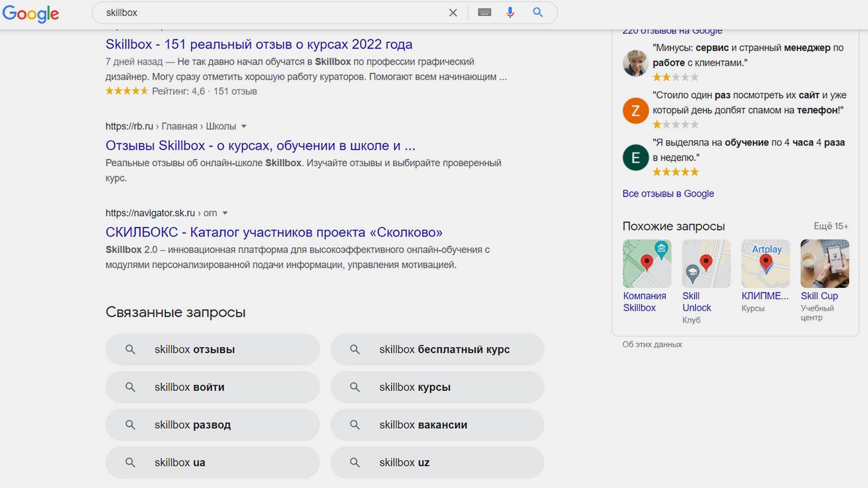This screenshot has height=488, width=868.
Task: Expand dropdown arrow next to navigator.sk.ru
Action: (x=225, y=213)
